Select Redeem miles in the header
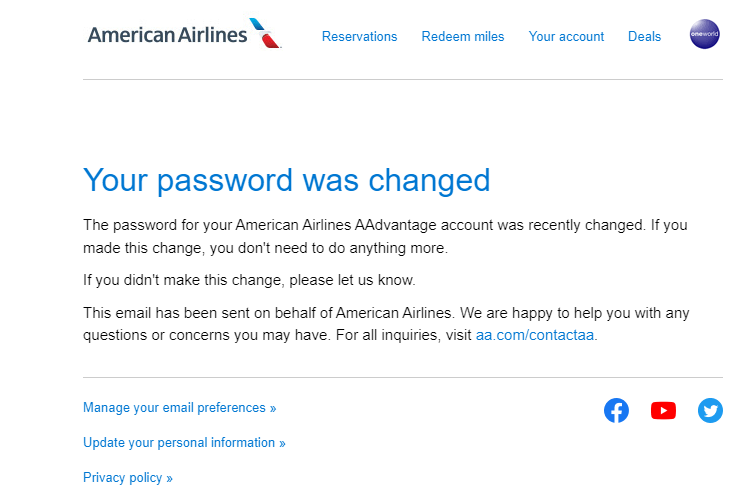The width and height of the screenshot is (750, 497). (x=463, y=37)
